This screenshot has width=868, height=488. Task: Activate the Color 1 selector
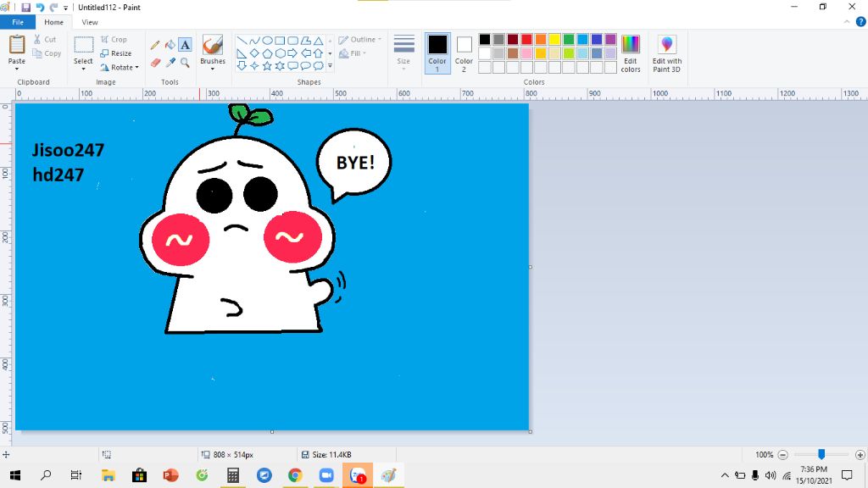[437, 53]
